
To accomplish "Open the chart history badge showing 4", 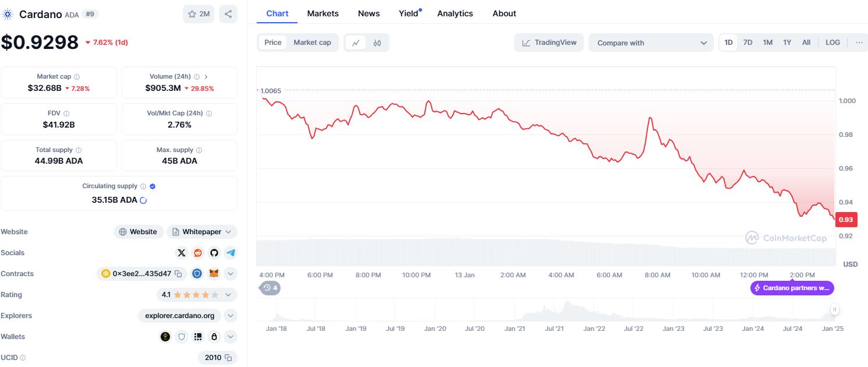I will click(x=270, y=288).
